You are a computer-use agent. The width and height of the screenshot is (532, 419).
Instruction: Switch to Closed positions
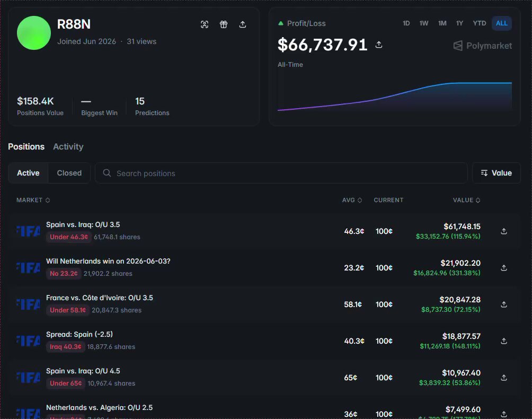[x=69, y=173]
